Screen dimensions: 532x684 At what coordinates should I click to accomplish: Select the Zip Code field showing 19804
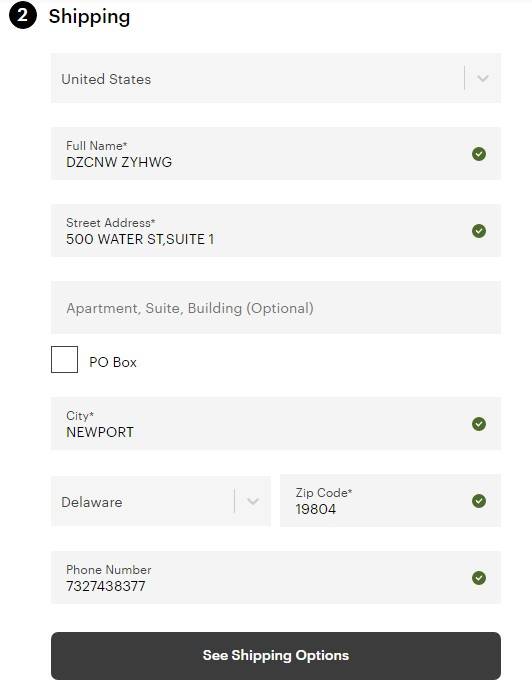[390, 501]
